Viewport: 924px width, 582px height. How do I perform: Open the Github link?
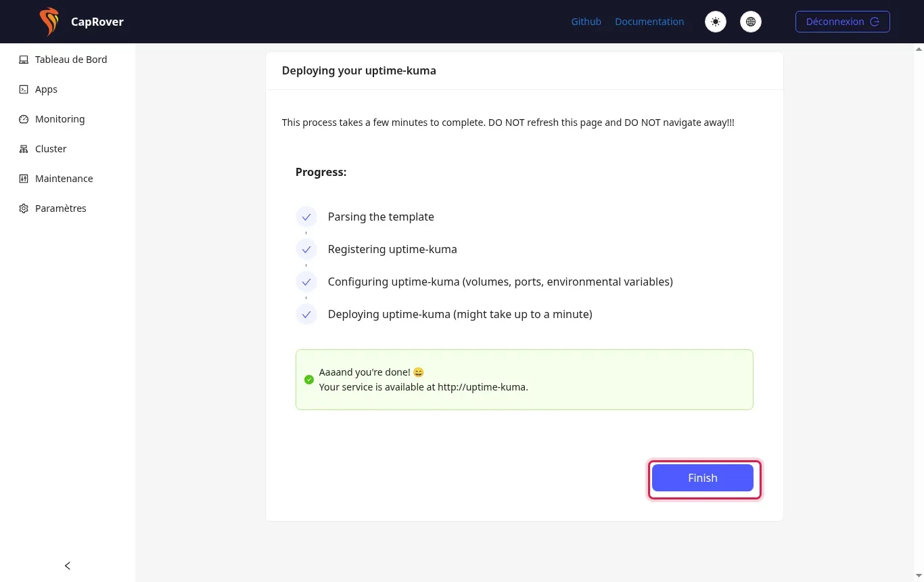586,22
